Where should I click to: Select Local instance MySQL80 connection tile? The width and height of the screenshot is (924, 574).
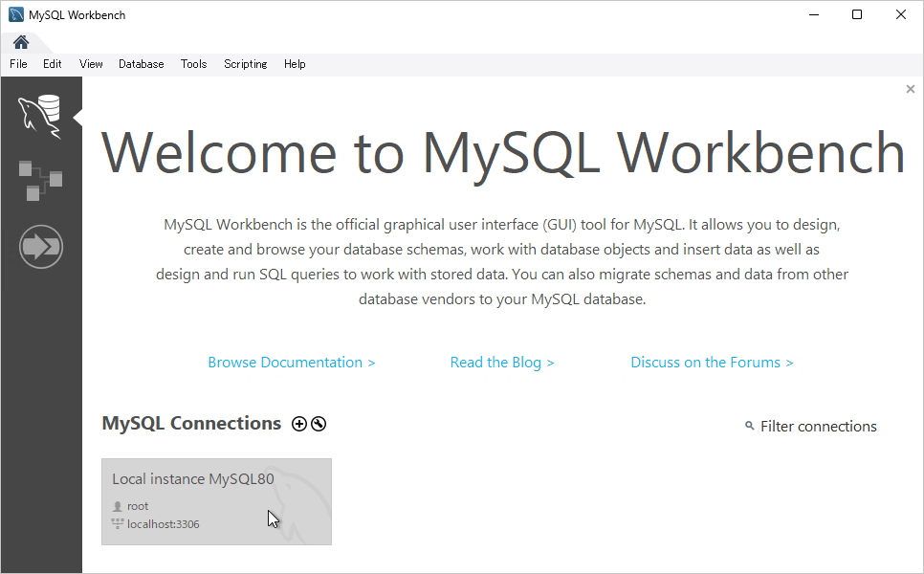(x=216, y=501)
